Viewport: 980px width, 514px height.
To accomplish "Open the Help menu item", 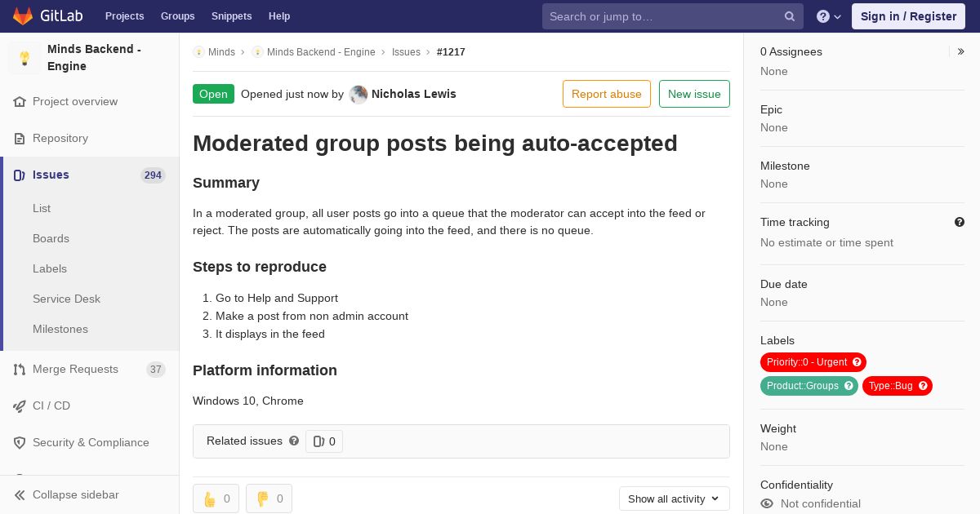I will click(x=279, y=16).
